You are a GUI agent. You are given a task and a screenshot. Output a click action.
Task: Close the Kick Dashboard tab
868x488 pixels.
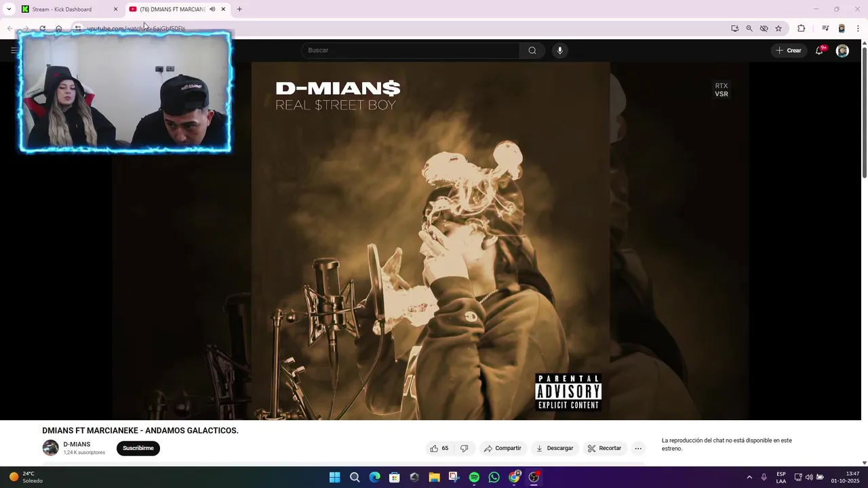(115, 9)
